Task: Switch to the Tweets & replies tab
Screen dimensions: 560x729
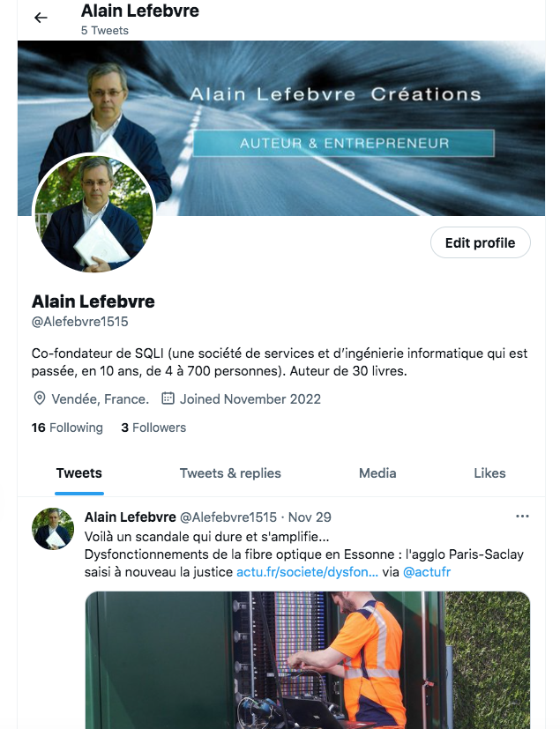Action: (x=230, y=473)
